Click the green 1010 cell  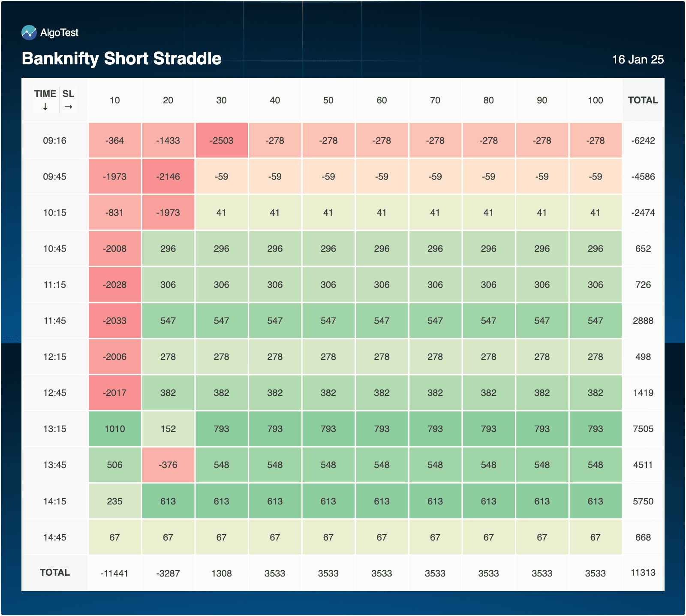coord(114,429)
